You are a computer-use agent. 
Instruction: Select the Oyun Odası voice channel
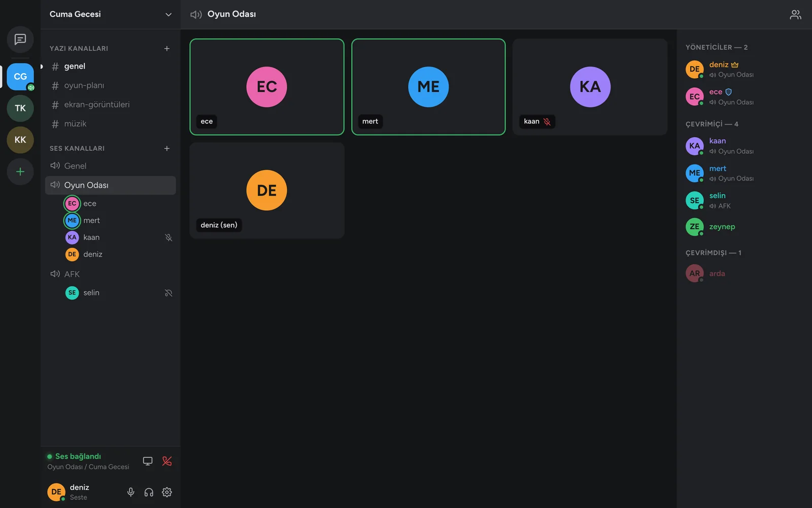tap(111, 185)
